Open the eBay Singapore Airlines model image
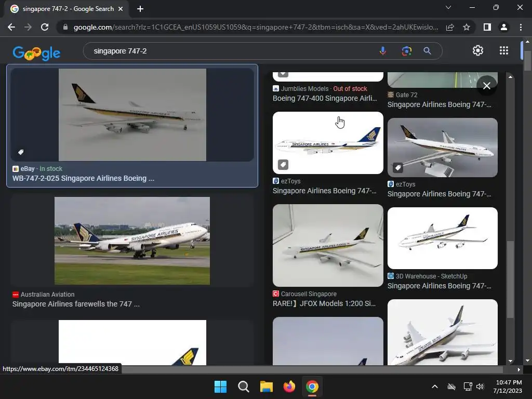 click(132, 115)
